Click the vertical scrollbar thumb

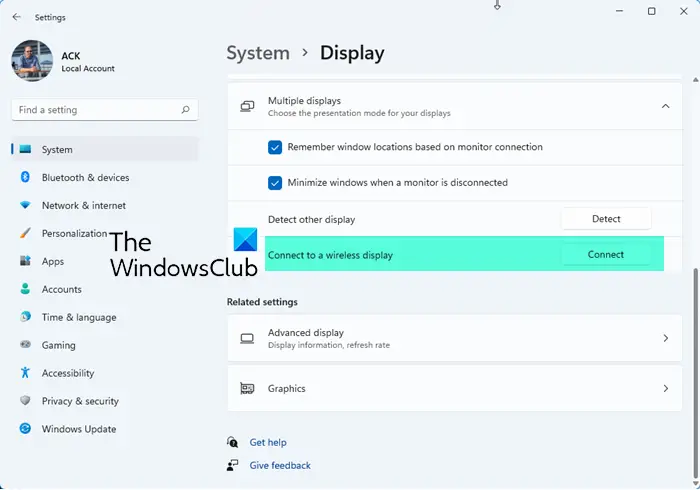695,373
